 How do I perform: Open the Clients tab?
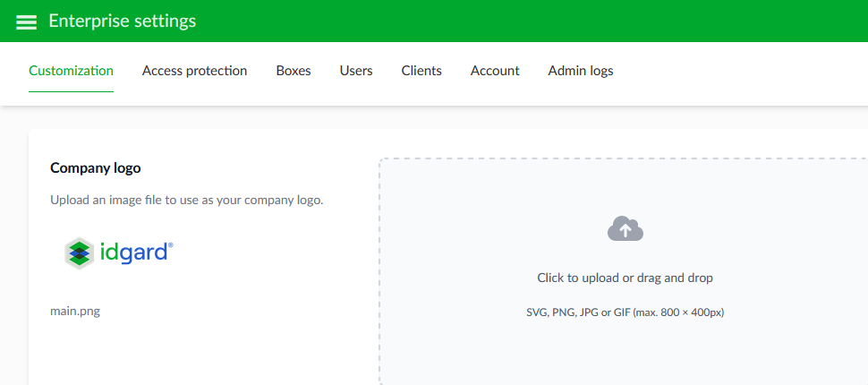(x=421, y=71)
